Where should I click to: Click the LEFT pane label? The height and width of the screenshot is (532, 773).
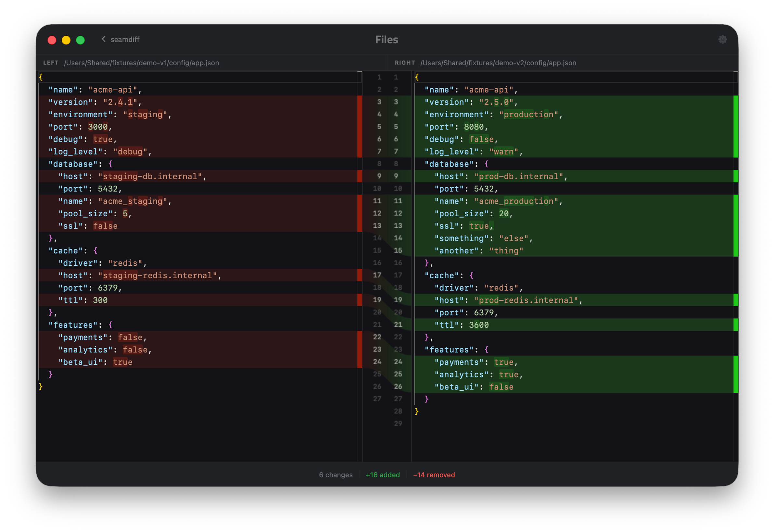[51, 63]
